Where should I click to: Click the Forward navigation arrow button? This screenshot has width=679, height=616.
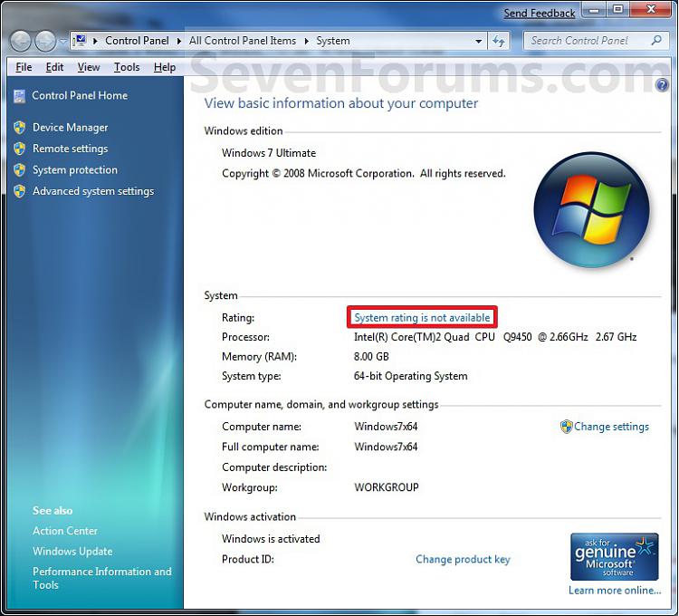[x=45, y=41]
